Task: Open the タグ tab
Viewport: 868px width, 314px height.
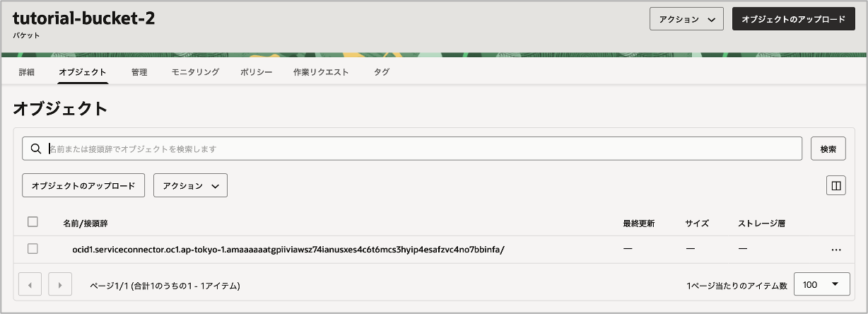Action: click(381, 72)
